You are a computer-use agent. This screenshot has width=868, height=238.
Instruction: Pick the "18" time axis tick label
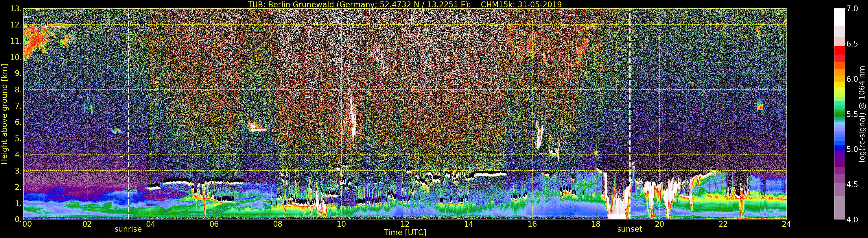click(x=596, y=224)
